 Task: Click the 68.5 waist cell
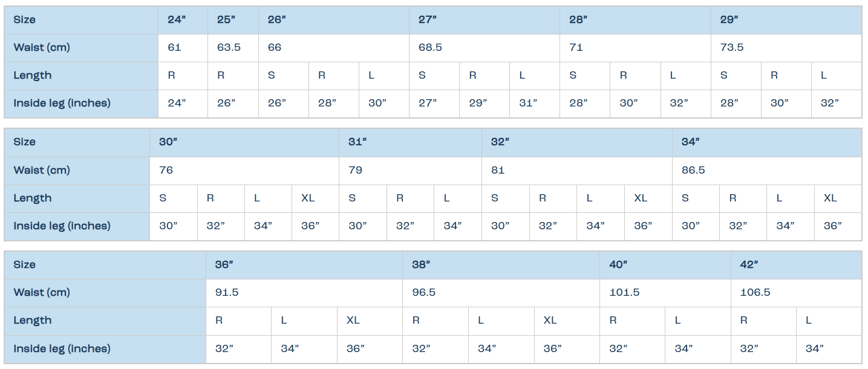click(430, 47)
